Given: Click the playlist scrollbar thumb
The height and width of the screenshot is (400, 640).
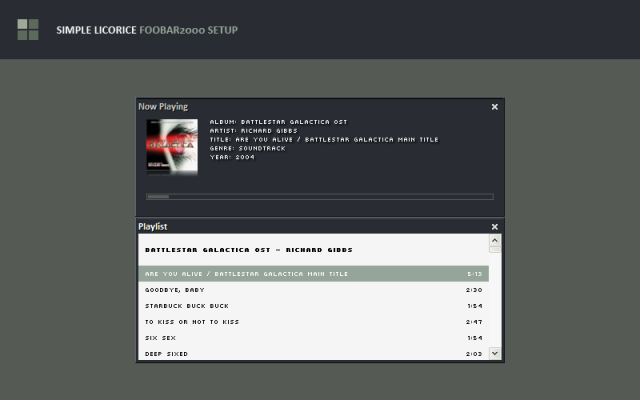Looking at the screenshot, I should (x=495, y=249).
